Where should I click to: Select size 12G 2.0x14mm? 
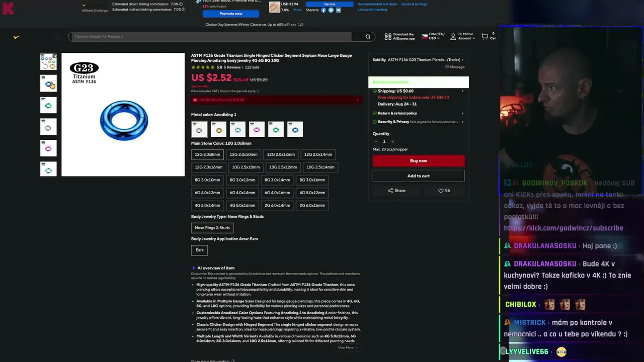click(x=318, y=154)
